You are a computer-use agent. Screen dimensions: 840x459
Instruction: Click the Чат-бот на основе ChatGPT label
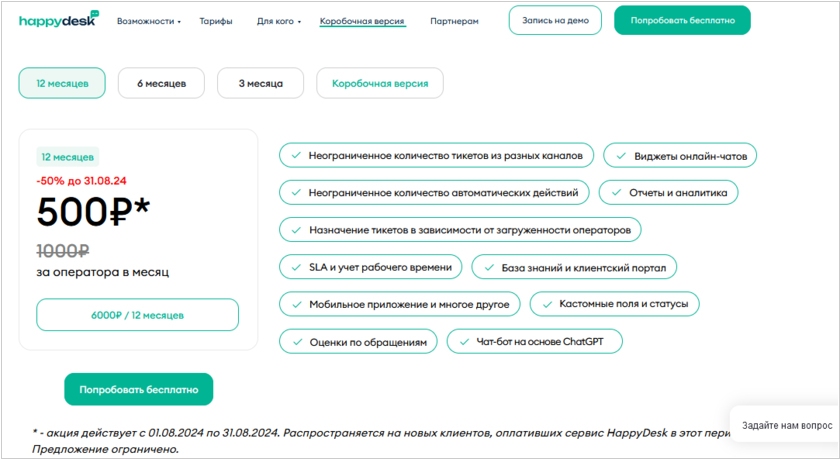pyautogui.click(x=540, y=342)
